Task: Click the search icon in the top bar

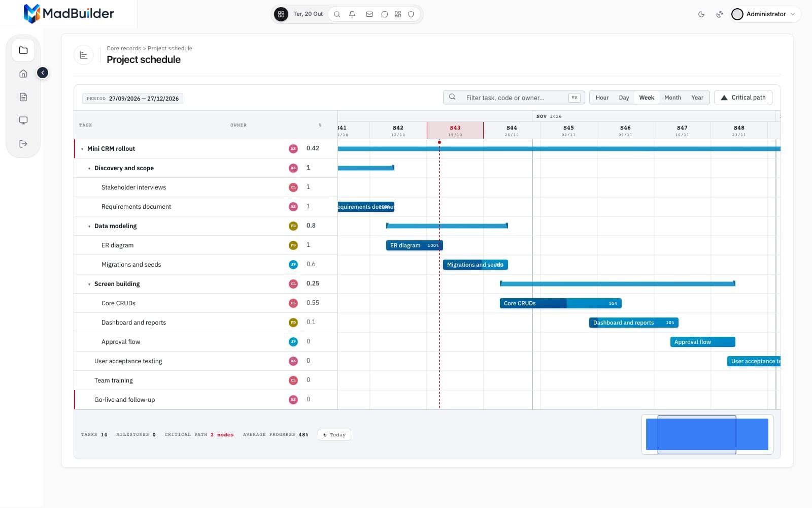Action: point(337,14)
